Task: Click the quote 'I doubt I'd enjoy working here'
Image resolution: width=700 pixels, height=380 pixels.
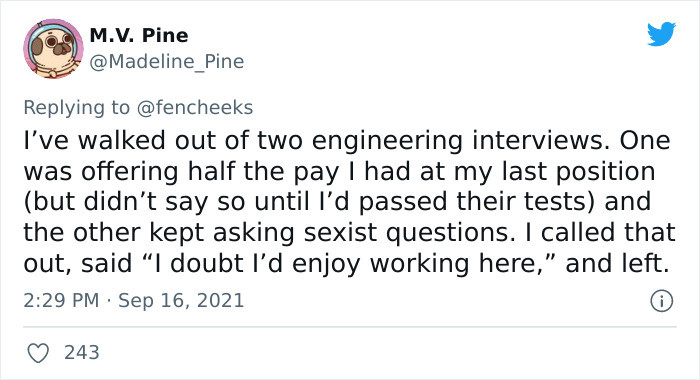Action: click(x=350, y=263)
